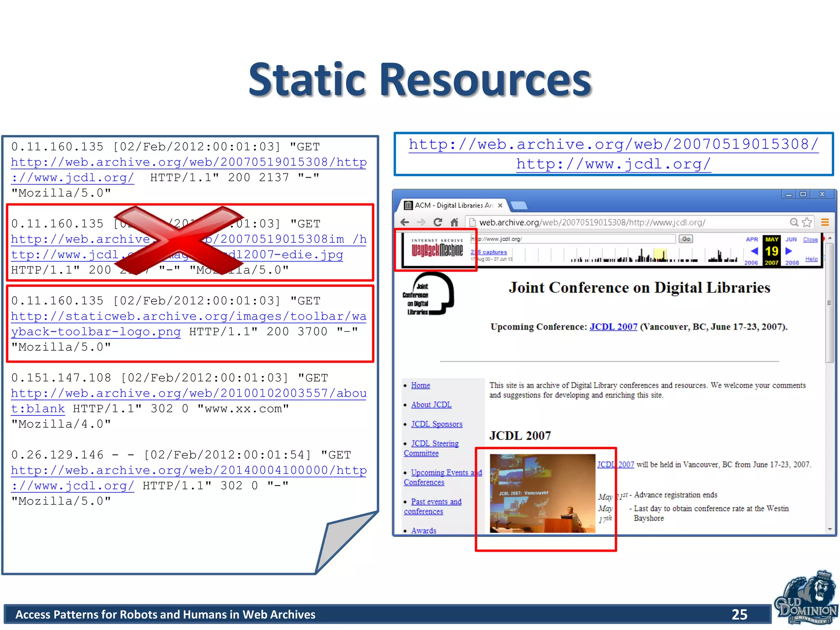
Task: Bookmark page with star icon
Action: (807, 222)
